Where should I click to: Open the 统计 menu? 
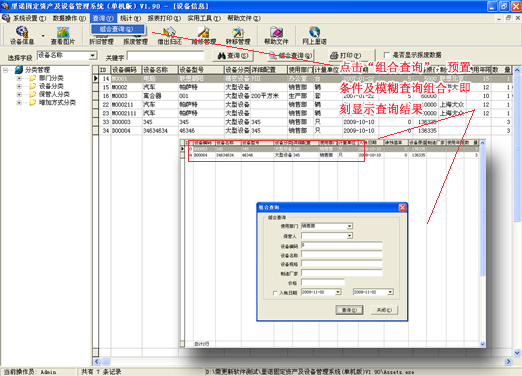(130, 18)
